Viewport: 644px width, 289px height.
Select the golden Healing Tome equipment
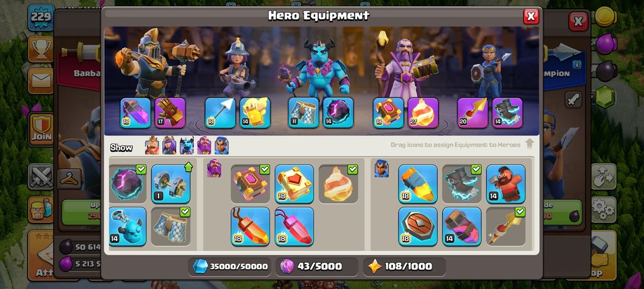294,184
